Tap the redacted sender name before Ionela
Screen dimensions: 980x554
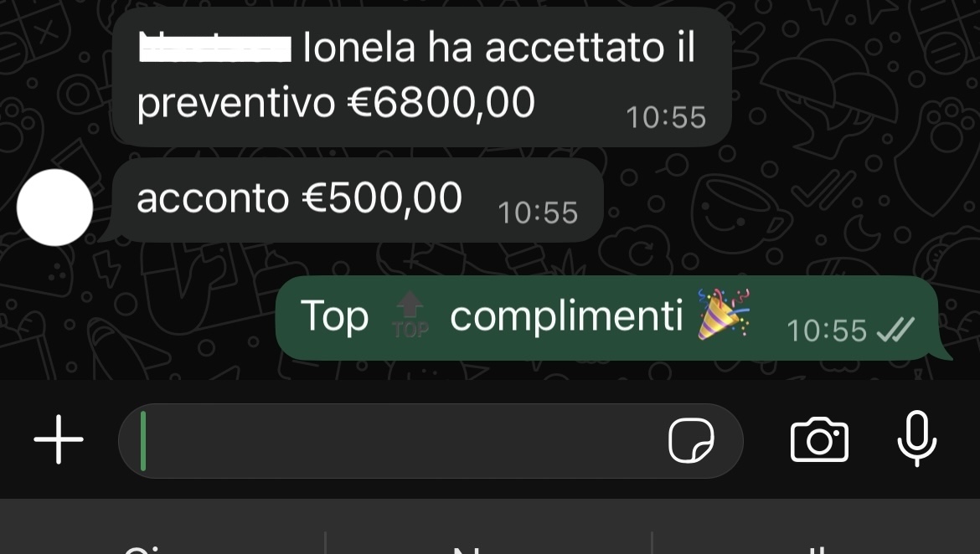pyautogui.click(x=215, y=49)
